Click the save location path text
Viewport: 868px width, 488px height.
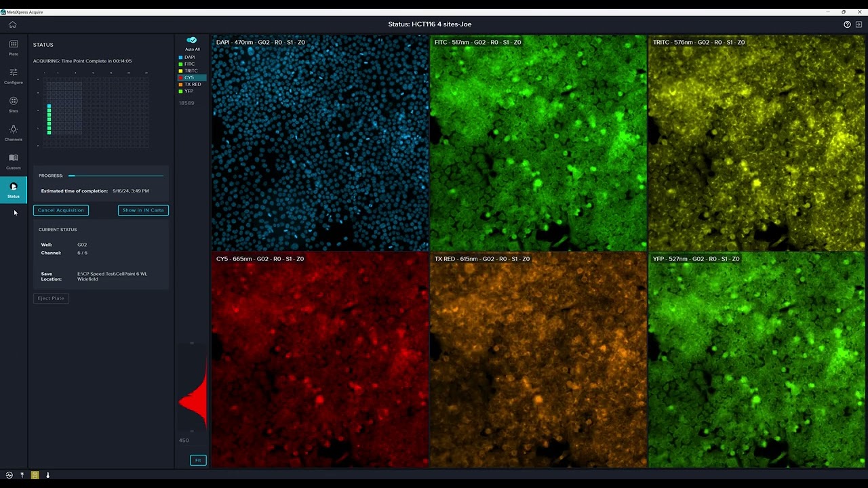click(x=113, y=277)
